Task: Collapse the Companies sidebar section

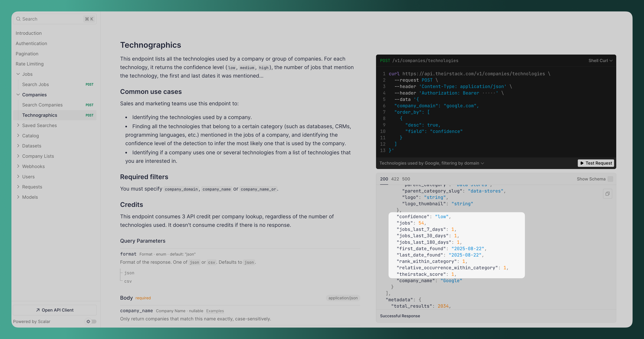Action: (18, 95)
